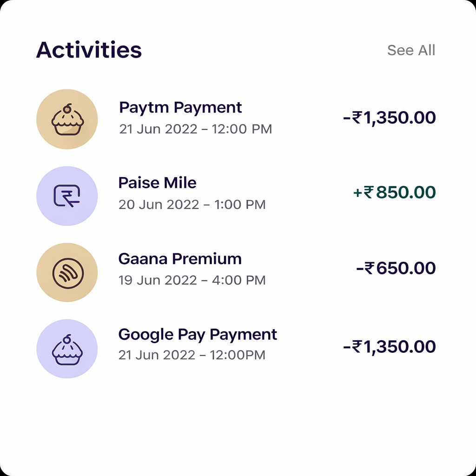Click the Activities heading
476x476 pixels.
89,50
